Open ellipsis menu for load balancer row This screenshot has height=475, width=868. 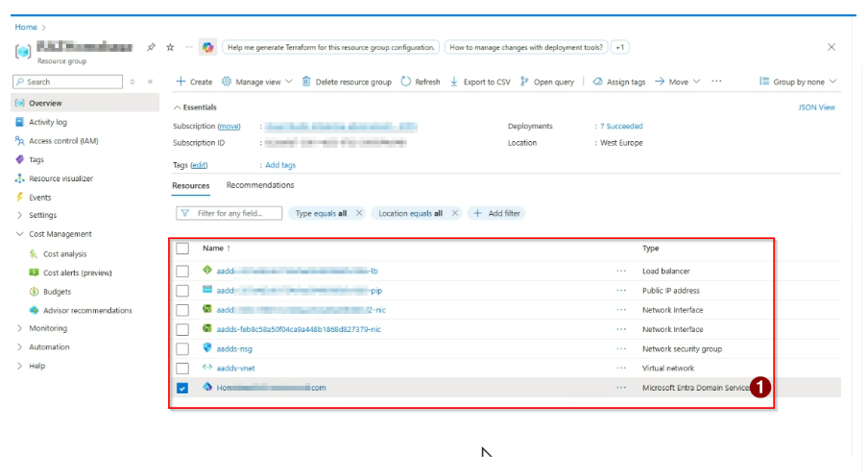621,271
